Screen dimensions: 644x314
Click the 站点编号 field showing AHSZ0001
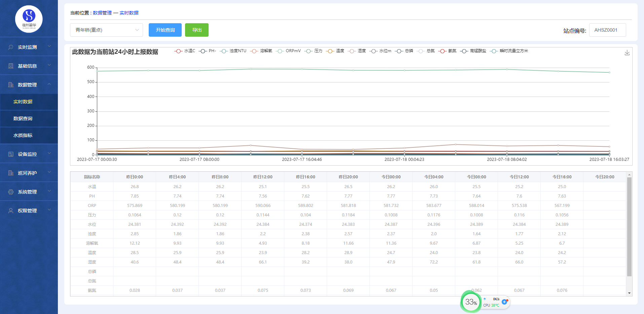coord(607,30)
